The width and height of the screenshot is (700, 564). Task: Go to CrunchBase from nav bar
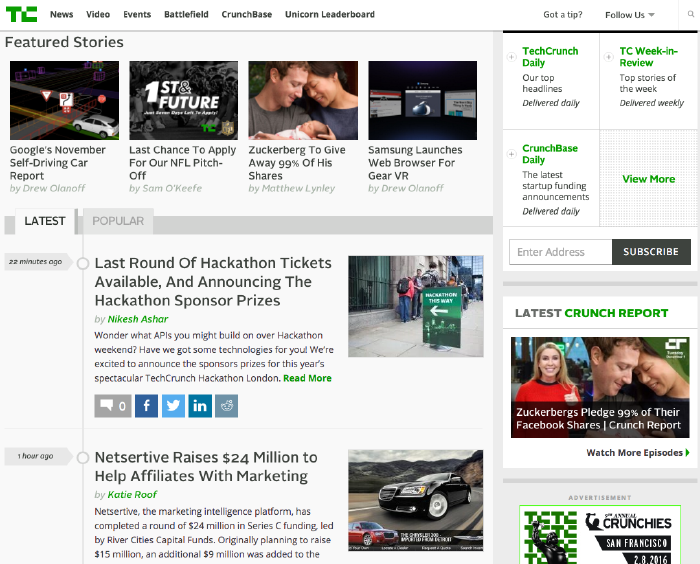(247, 14)
